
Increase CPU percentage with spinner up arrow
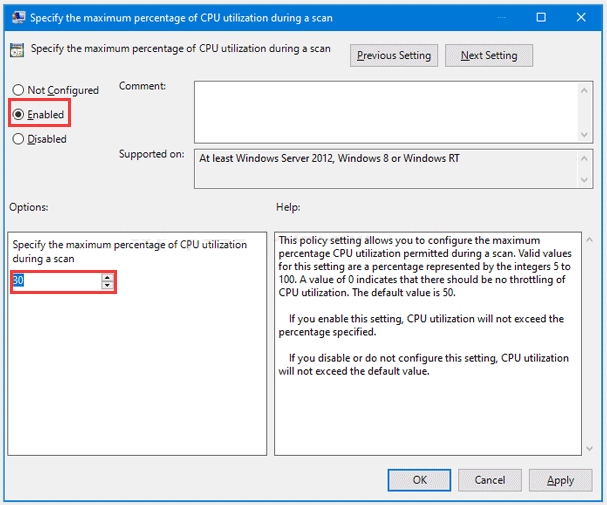[107, 277]
